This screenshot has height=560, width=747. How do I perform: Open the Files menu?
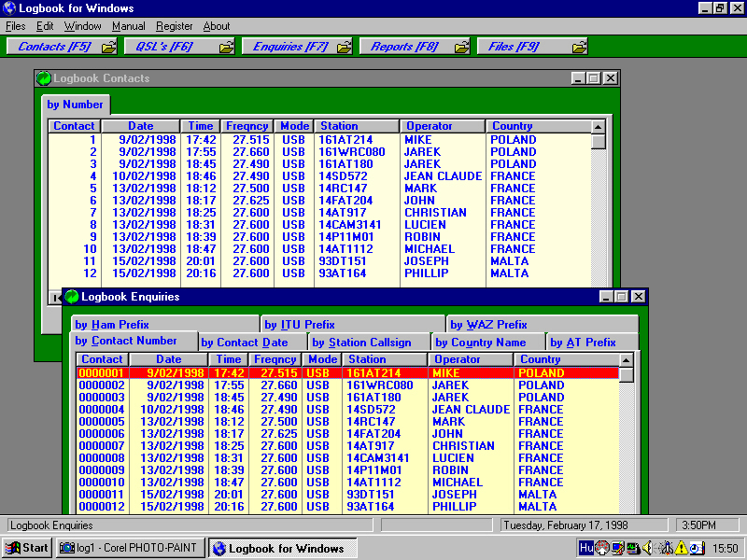[15, 26]
